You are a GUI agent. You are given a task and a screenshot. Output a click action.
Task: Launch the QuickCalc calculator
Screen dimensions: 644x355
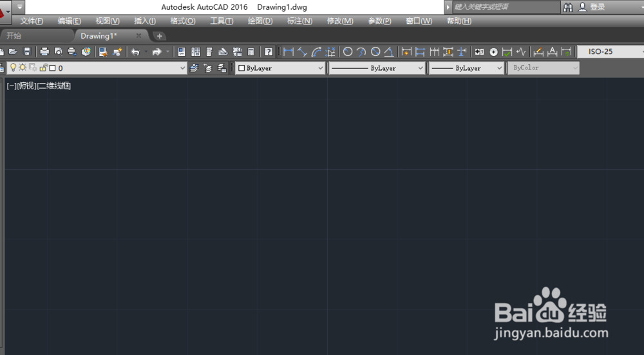click(251, 51)
